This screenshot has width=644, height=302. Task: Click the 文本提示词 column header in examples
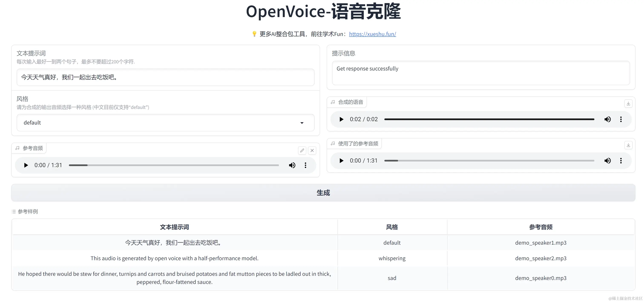pyautogui.click(x=174, y=227)
